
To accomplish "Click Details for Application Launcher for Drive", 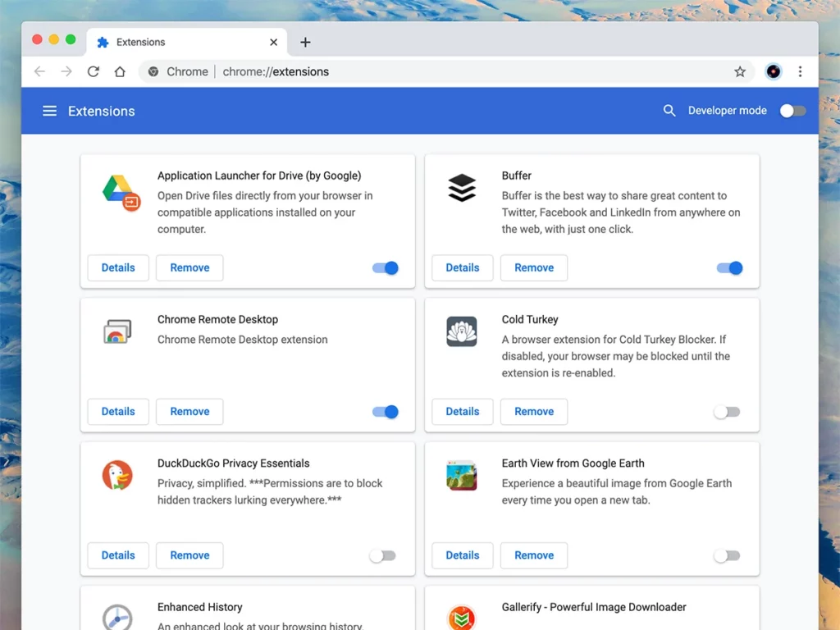I will 118,267.
